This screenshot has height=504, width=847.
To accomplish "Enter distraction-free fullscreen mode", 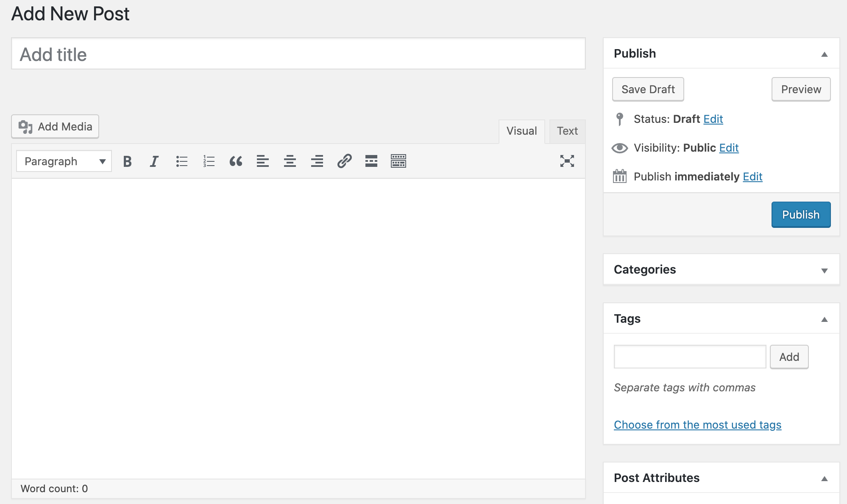I will pyautogui.click(x=568, y=161).
